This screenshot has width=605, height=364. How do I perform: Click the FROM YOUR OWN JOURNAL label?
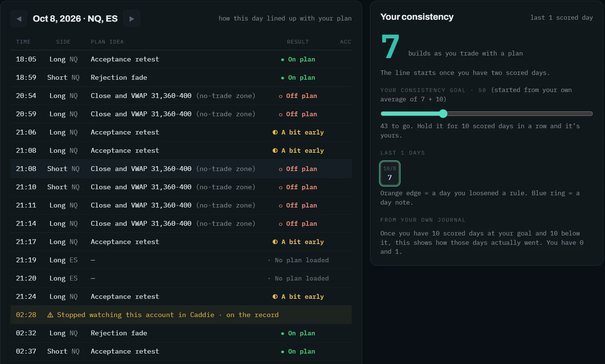423,220
